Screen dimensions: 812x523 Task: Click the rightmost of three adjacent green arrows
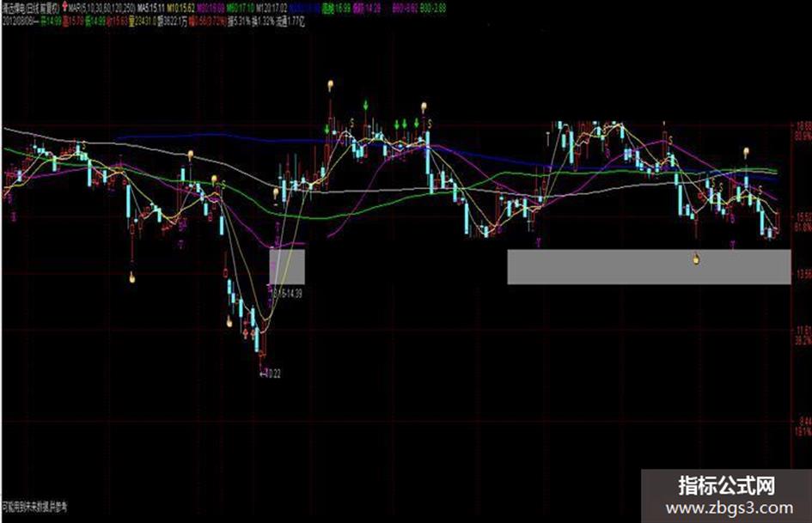pyautogui.click(x=417, y=124)
